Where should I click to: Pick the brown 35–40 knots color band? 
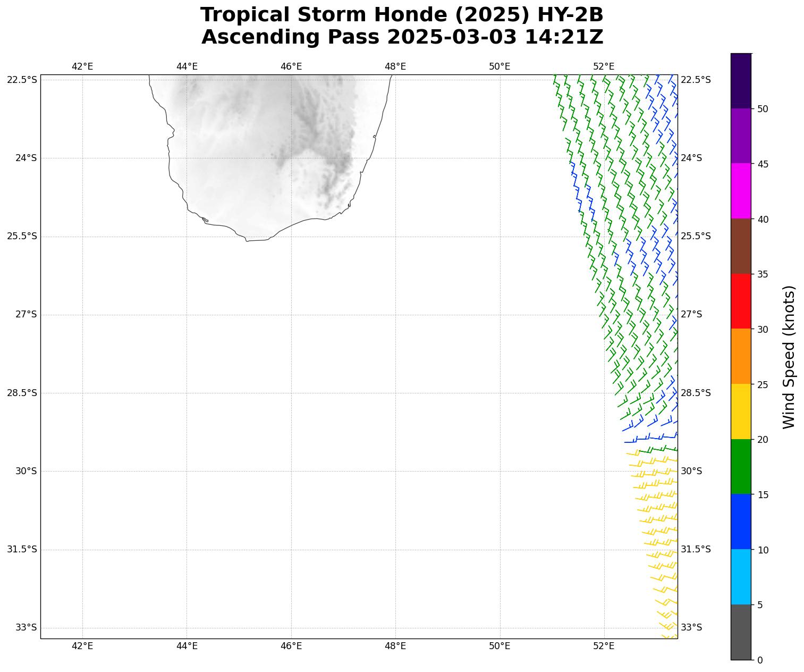(x=741, y=246)
